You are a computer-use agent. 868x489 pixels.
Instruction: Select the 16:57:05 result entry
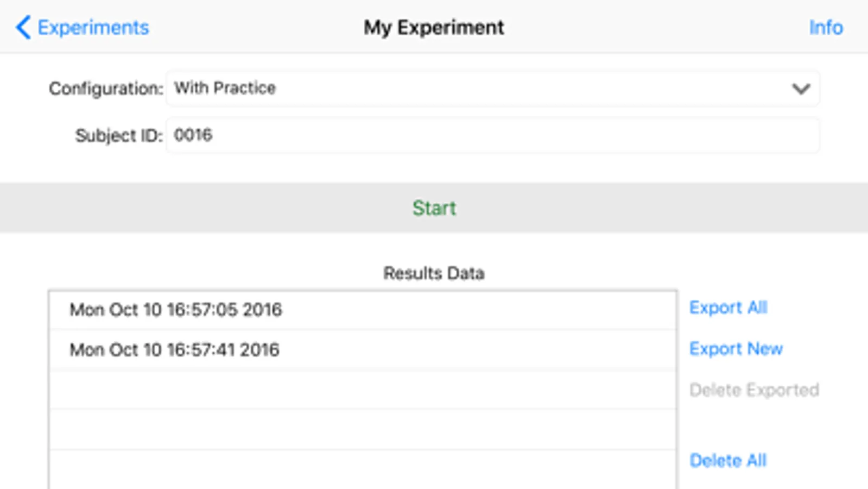(x=363, y=310)
